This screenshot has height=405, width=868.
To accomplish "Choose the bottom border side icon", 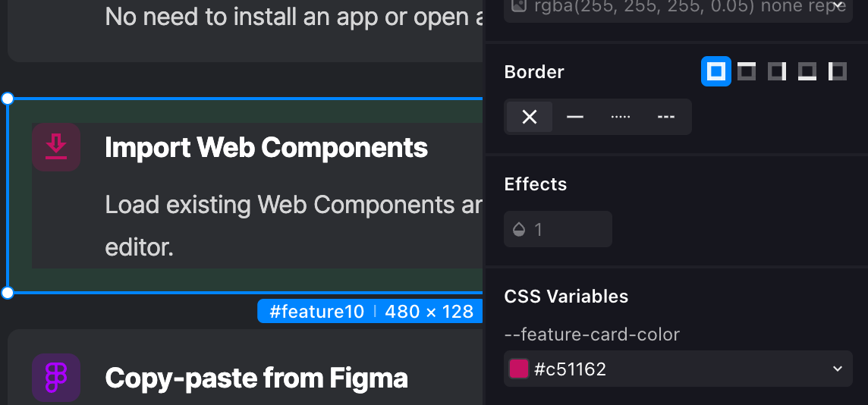I will 807,72.
